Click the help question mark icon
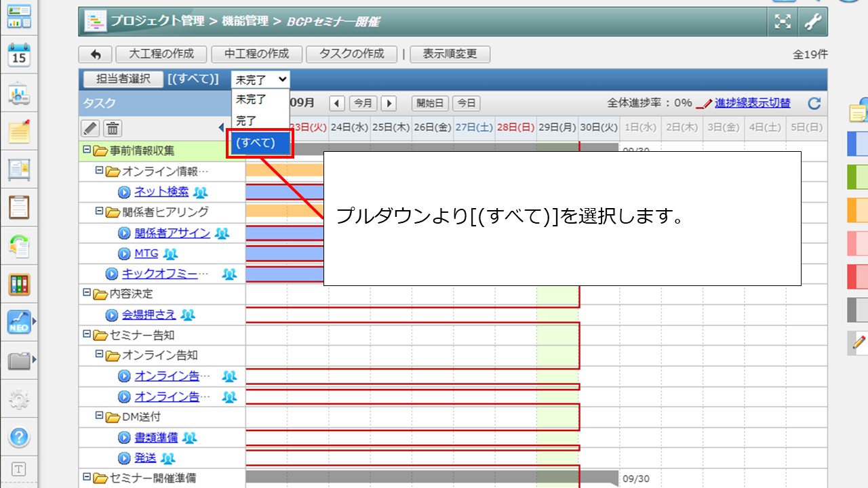Viewport: 868px width, 488px height. 19,437
